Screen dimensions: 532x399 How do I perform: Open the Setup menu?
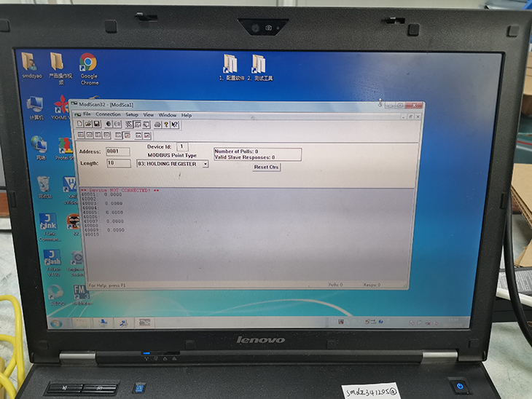(x=131, y=115)
